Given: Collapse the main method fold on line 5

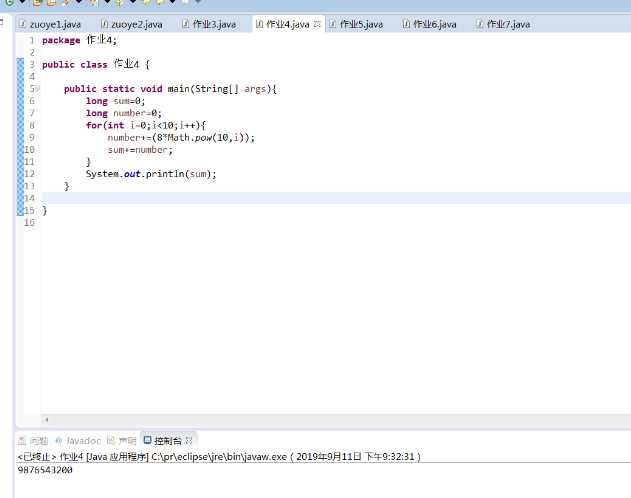Looking at the screenshot, I should click(37, 88).
